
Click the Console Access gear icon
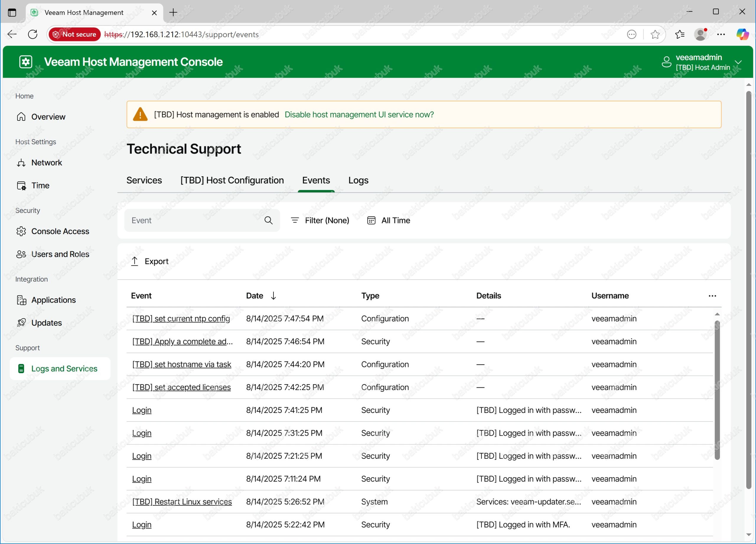point(21,231)
